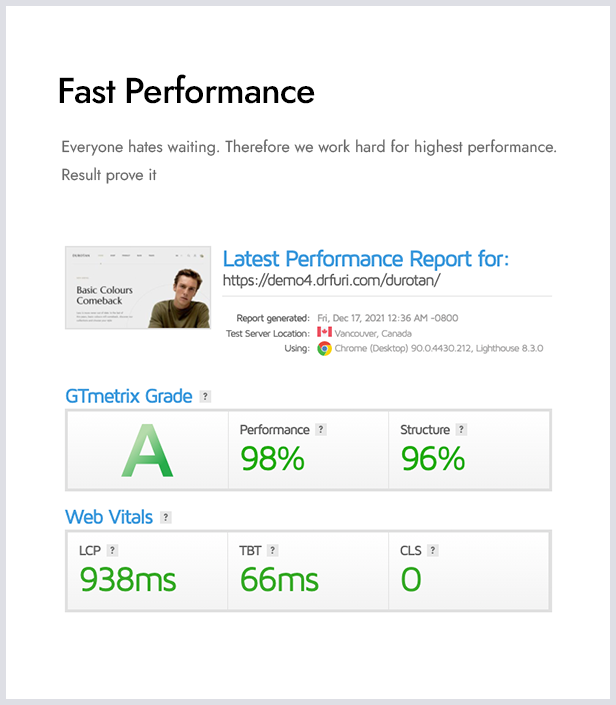Click the help icon next to GTmetrix Grade

[x=205, y=397]
